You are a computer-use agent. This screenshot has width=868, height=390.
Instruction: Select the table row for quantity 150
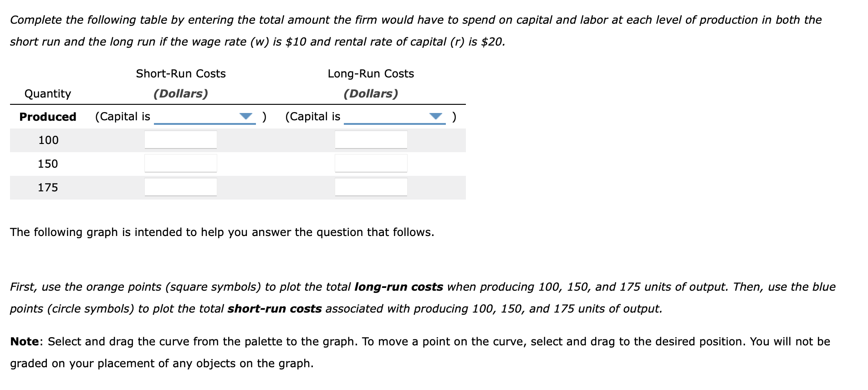[x=47, y=164]
